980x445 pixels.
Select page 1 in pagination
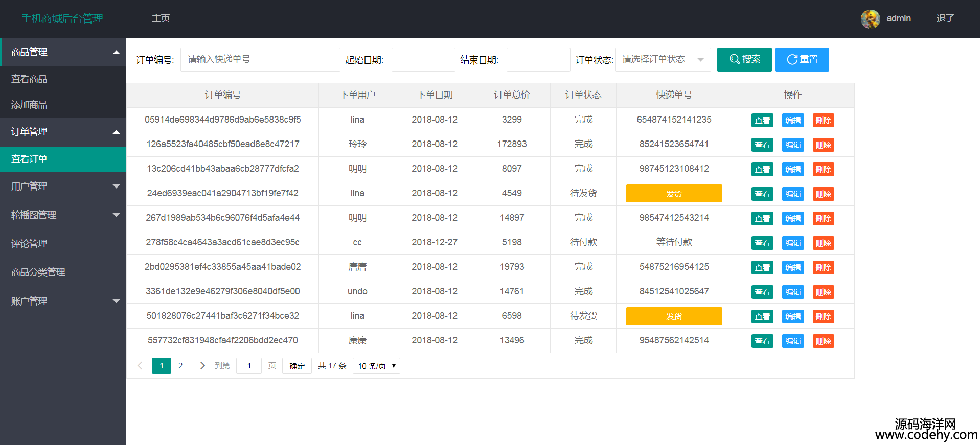coord(162,366)
